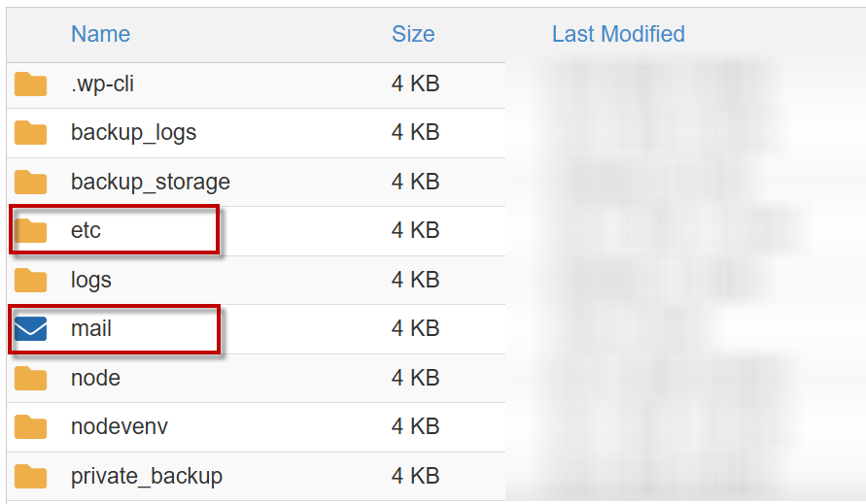This screenshot has height=504, width=866.
Task: Click the private_backup folder icon
Action: pos(31,477)
